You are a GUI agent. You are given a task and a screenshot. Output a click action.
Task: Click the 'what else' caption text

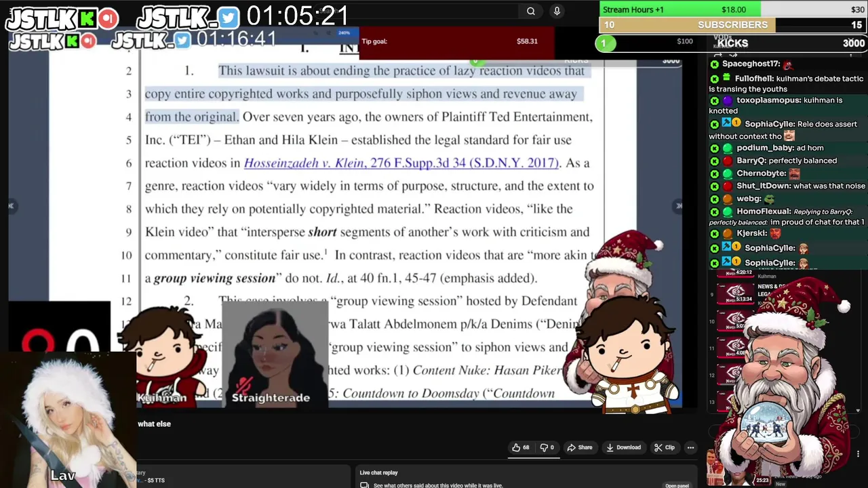pos(154,424)
